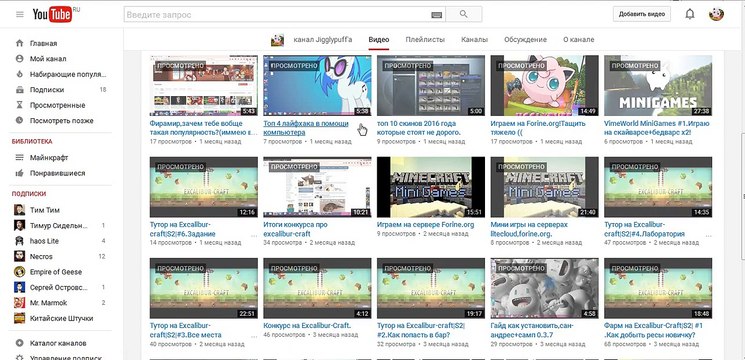Viewport: 745px width, 360px height.
Task: Click the Понравившиеся thumbs-up icon
Action: (19, 173)
